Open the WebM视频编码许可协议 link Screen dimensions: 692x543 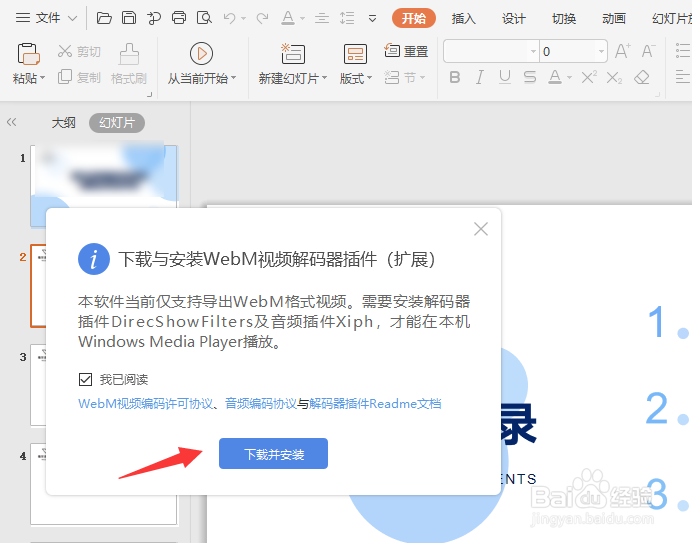coord(145,403)
